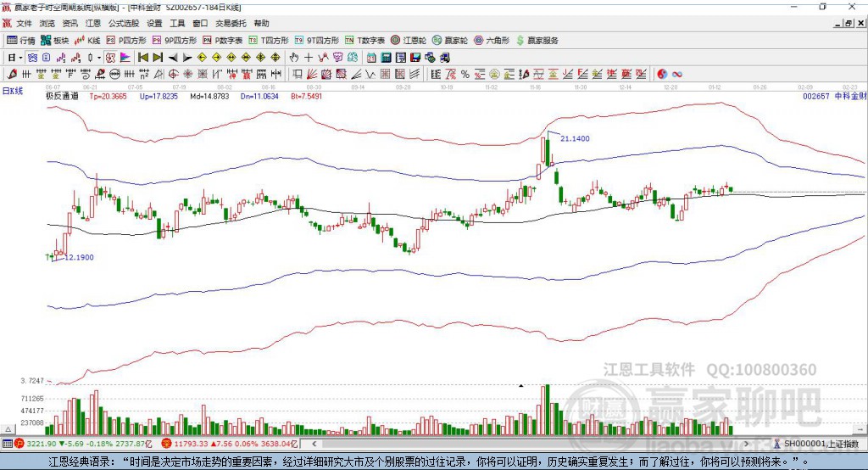Image resolution: width=868 pixels, height=470 pixels.
Task: Open the T四方形 tool
Action: [269, 41]
